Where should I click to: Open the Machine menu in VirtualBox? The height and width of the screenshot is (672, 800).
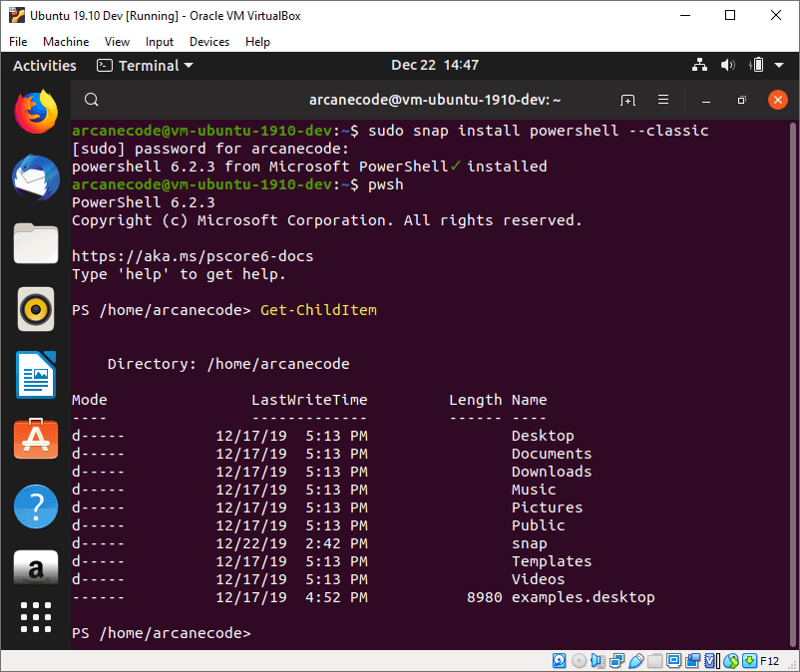click(65, 42)
